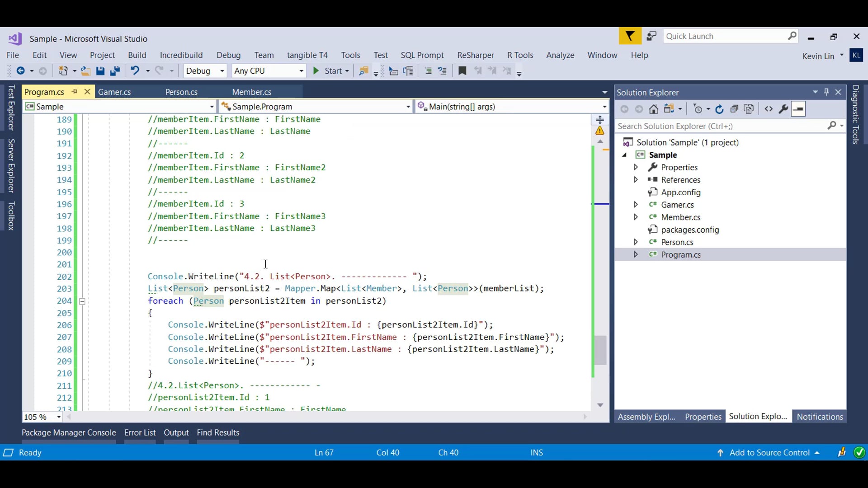Click the notifications flag icon

(630, 36)
